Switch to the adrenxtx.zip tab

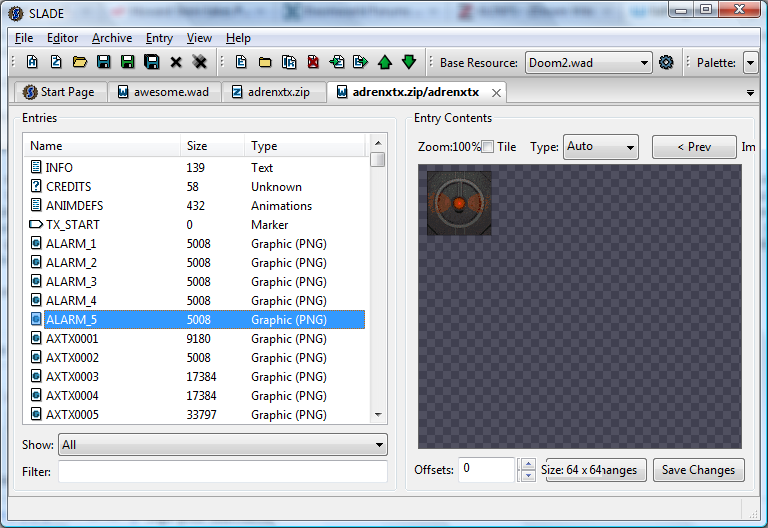click(x=274, y=92)
